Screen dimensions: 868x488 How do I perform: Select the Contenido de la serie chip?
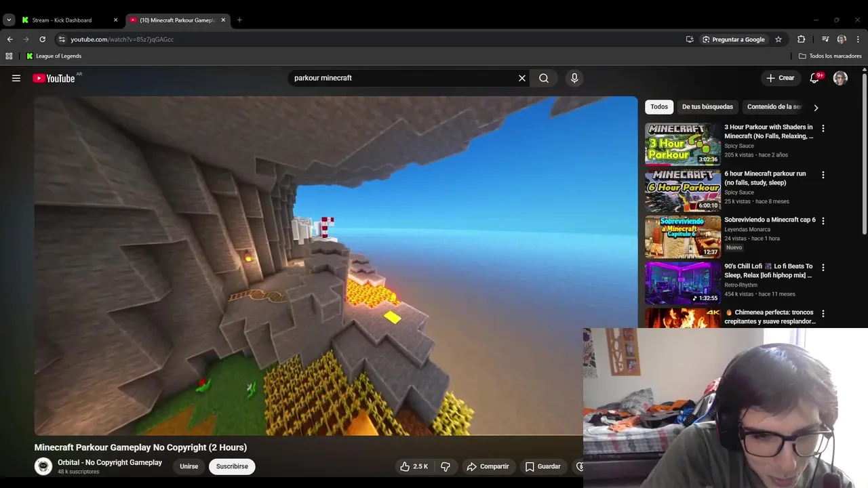tap(774, 107)
